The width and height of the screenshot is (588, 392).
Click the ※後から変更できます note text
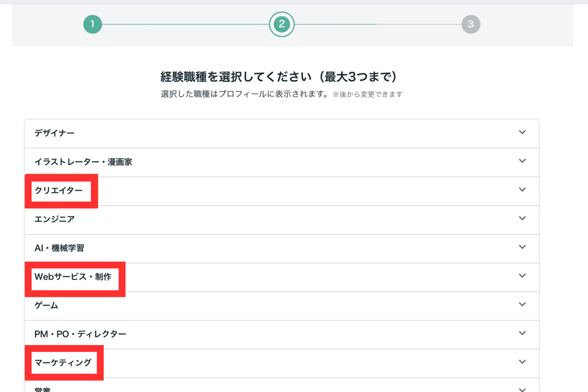368,94
